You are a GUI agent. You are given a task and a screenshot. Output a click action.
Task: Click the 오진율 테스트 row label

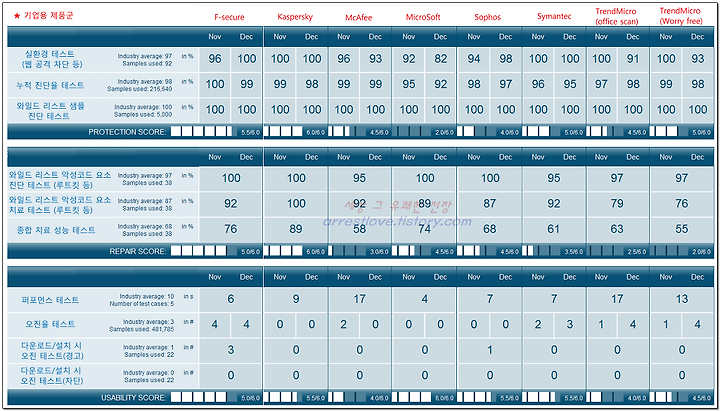tap(50, 324)
